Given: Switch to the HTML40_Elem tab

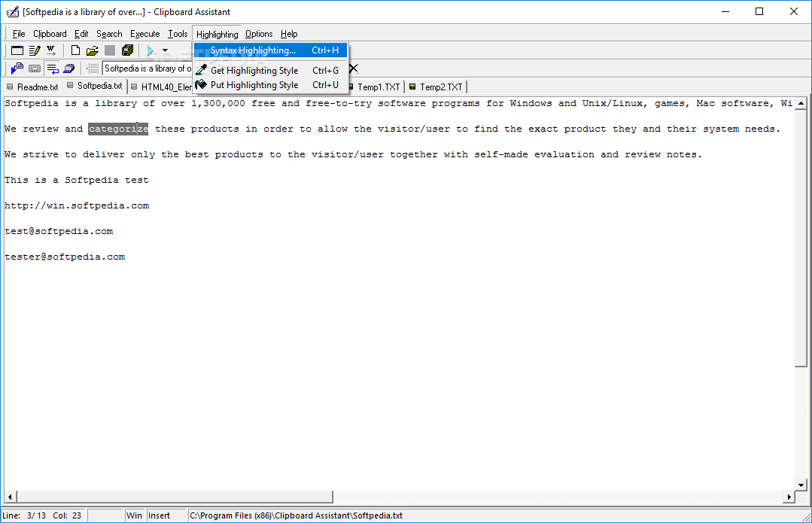Looking at the screenshot, I should click(160, 87).
